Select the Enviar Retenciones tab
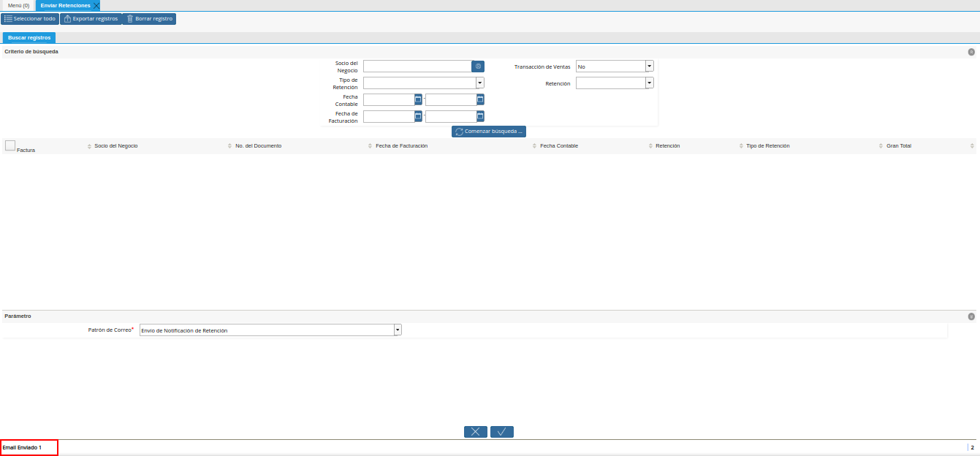980x456 pixels. 66,5
